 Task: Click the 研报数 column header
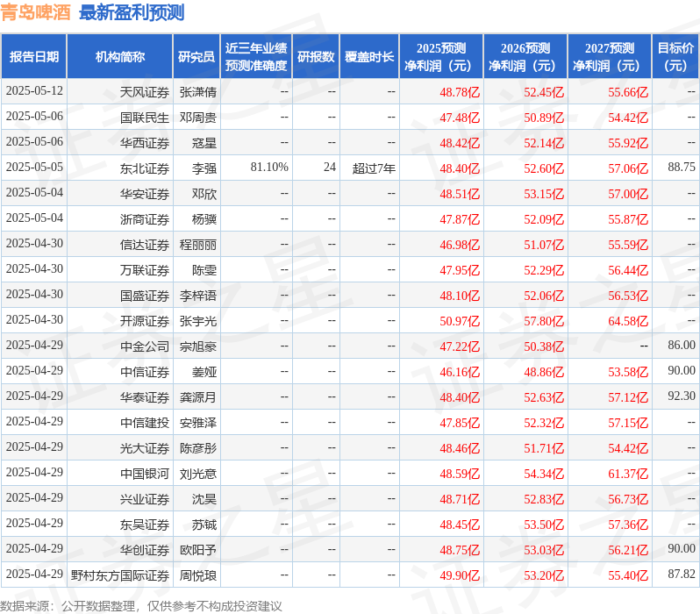pyautogui.click(x=316, y=57)
